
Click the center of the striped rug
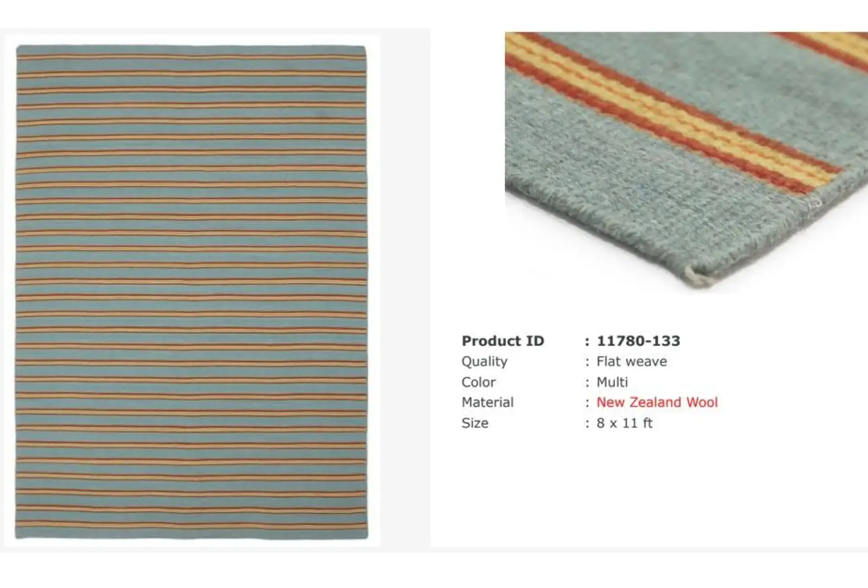click(x=192, y=292)
